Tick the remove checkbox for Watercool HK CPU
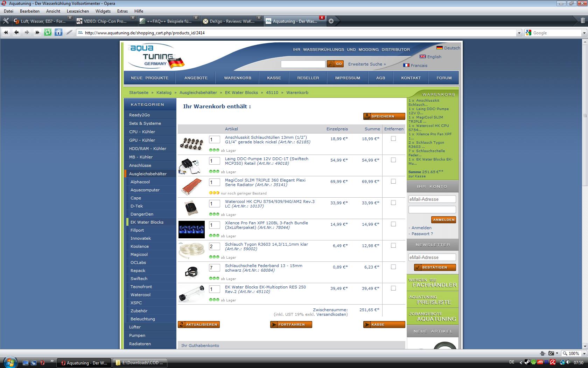This screenshot has height=368, width=588. (393, 203)
